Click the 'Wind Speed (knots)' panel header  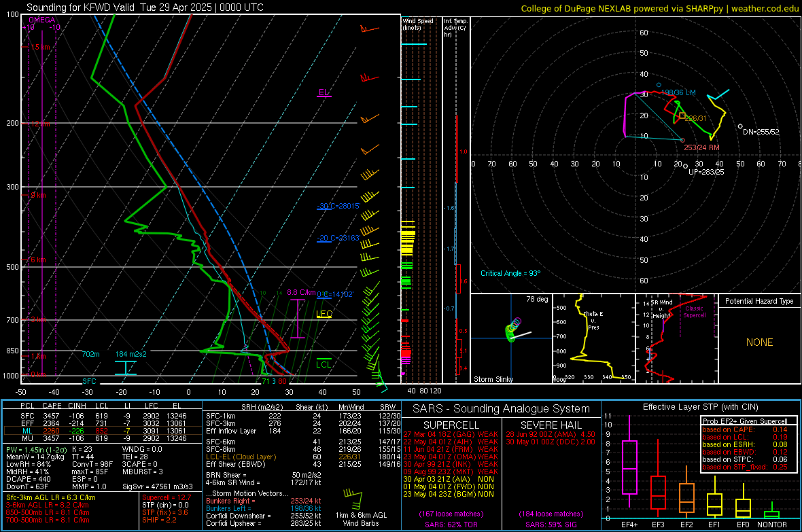418,24
